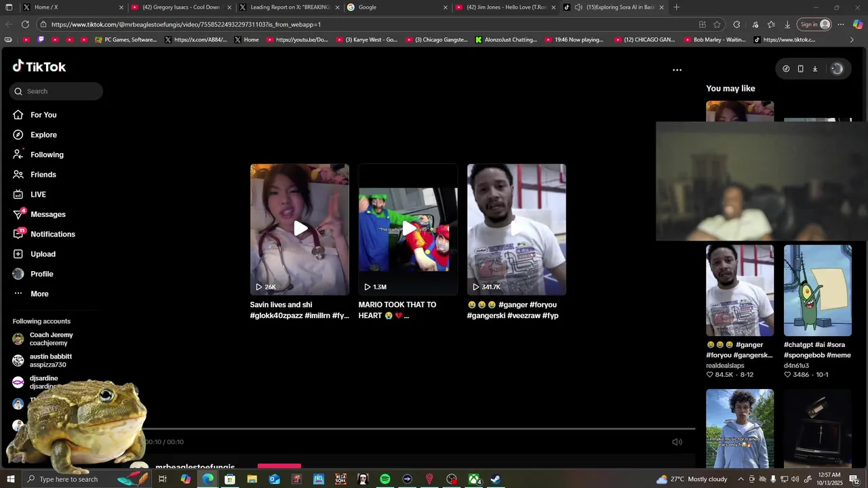Open the 'Bob Marley - Waitin...' bookmark
Viewport: 868px width, 488px height.
(714, 40)
